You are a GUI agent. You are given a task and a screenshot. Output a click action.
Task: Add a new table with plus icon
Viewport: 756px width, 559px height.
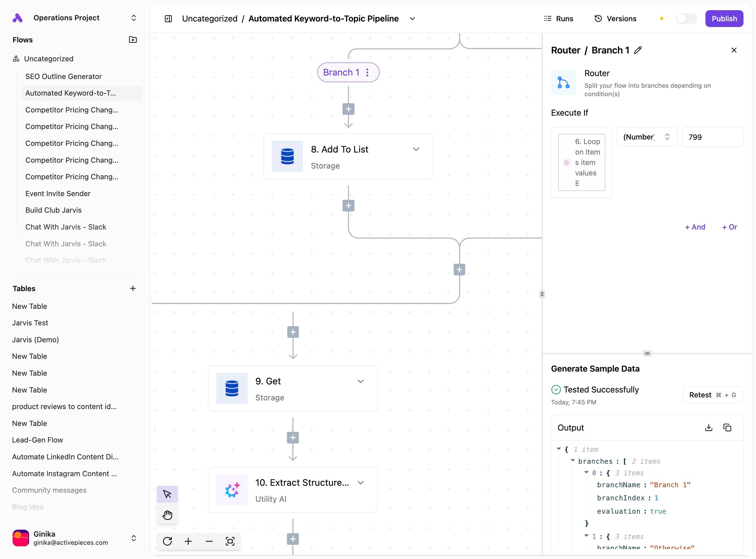(x=133, y=288)
